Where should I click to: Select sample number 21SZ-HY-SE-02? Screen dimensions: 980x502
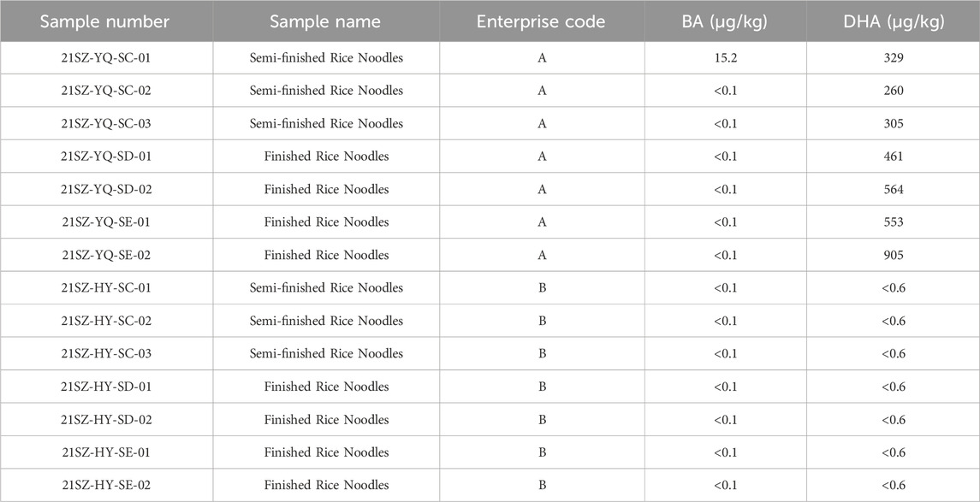105,485
